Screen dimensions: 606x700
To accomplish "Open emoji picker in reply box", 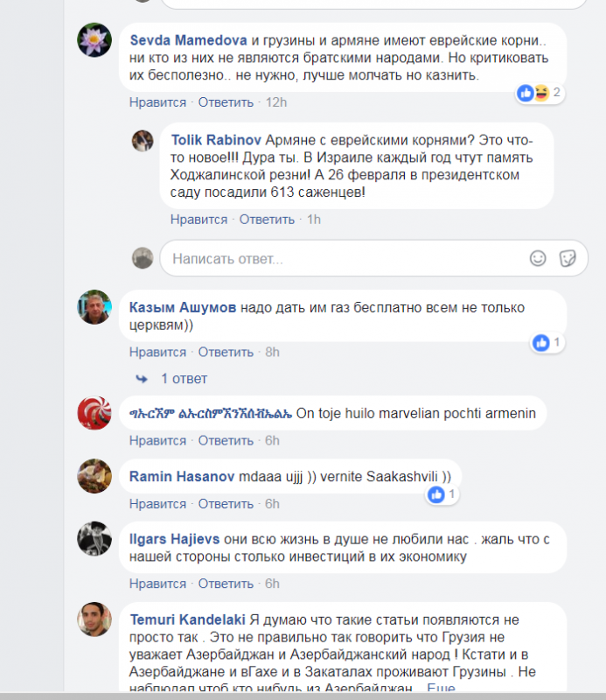I will [538, 258].
